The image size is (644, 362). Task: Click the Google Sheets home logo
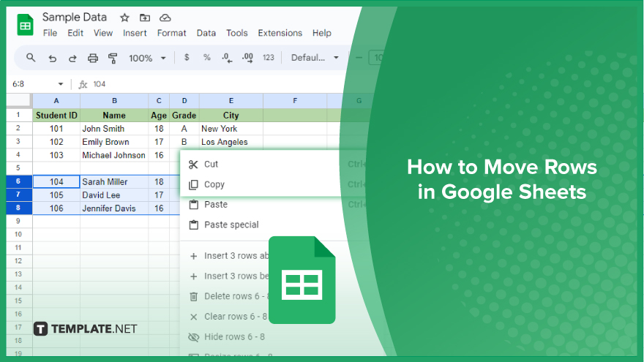[25, 25]
